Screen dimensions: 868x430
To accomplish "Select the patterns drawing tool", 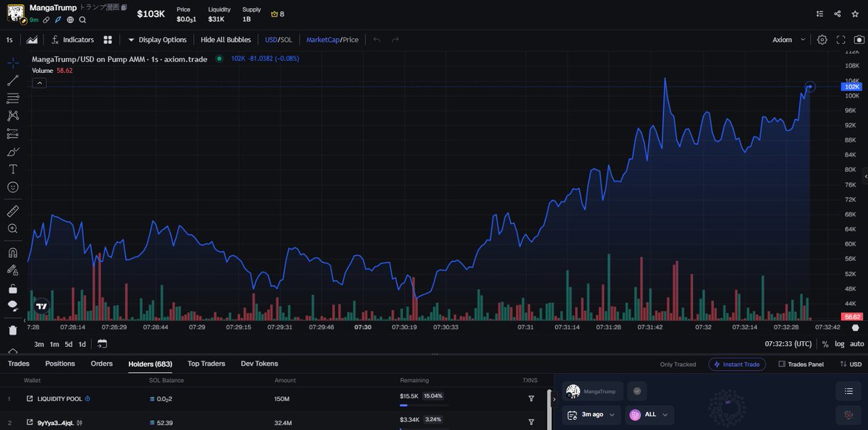I will click(x=13, y=116).
